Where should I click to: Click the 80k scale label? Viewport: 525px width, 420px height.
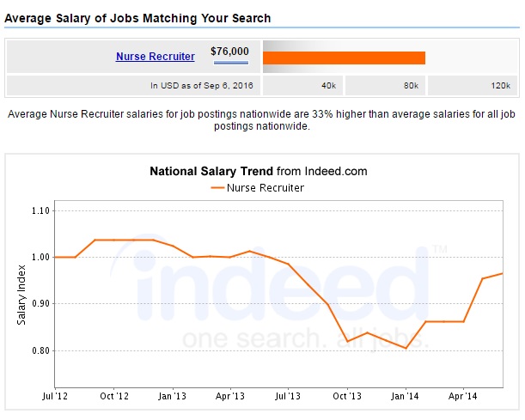pos(411,86)
